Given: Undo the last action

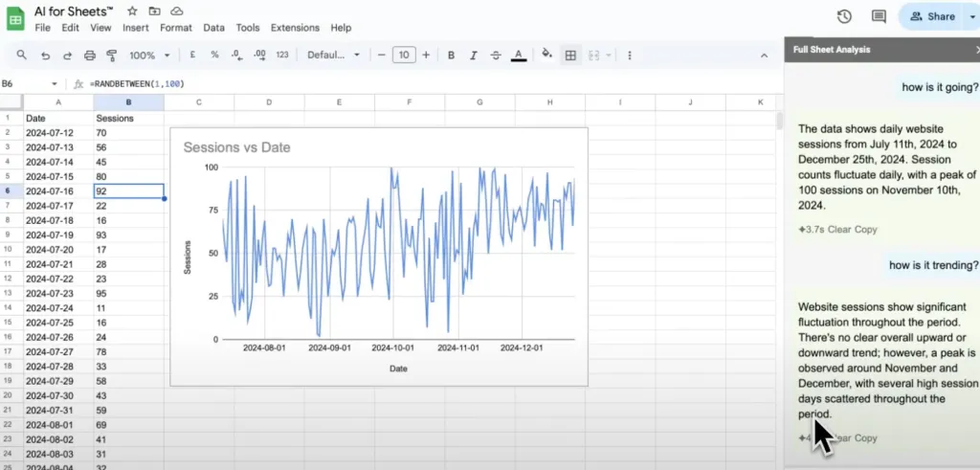Looking at the screenshot, I should coord(45,56).
